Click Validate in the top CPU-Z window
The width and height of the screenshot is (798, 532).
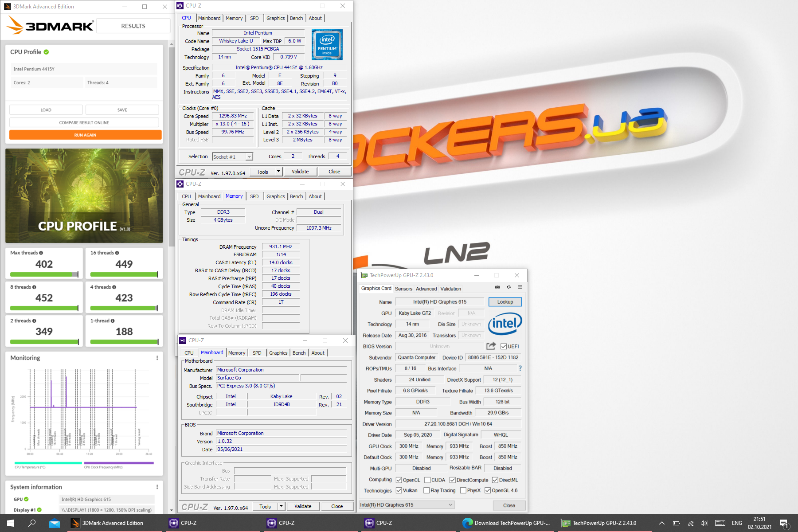[x=300, y=172]
